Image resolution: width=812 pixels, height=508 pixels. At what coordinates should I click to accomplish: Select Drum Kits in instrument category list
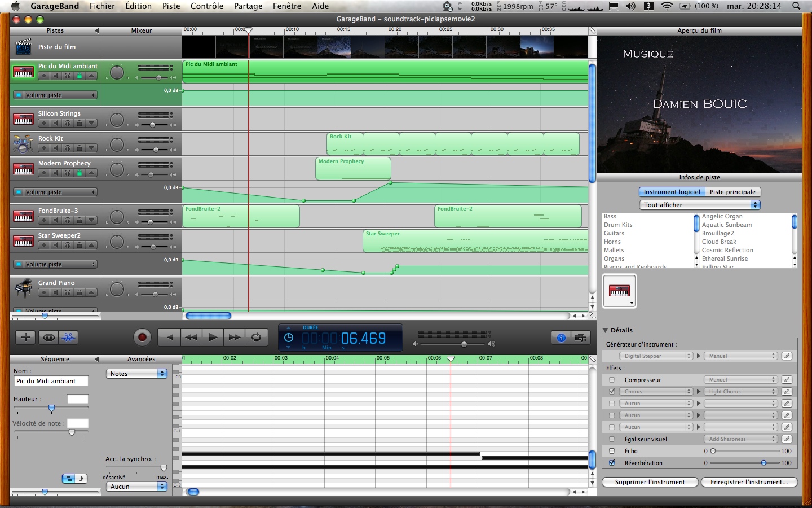point(618,225)
